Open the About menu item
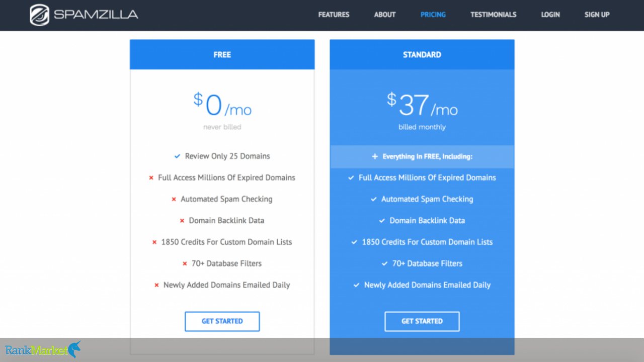 click(x=385, y=15)
